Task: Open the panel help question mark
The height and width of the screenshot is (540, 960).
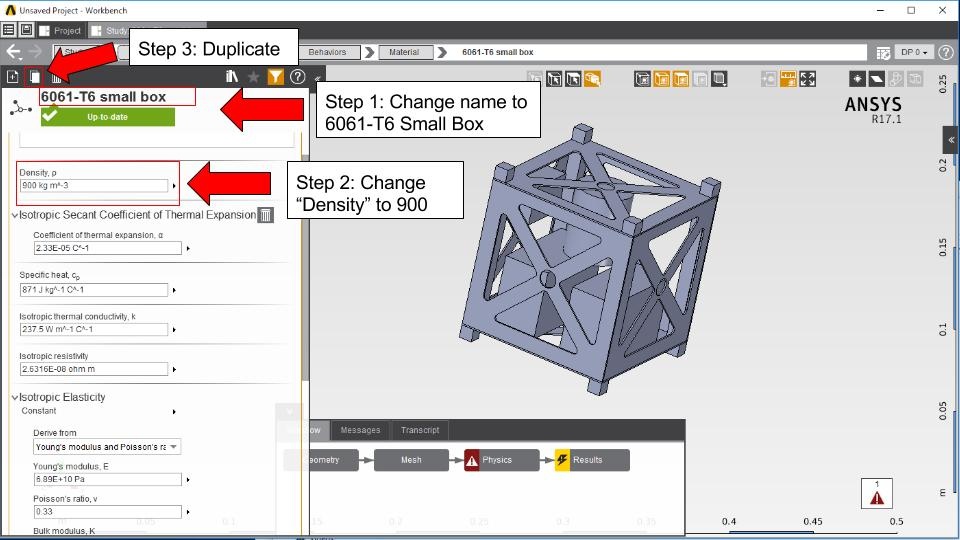Action: pyautogui.click(x=298, y=77)
